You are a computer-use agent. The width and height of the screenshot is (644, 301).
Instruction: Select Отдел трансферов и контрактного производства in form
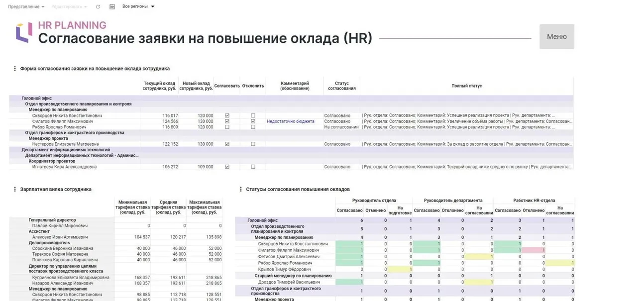291,133
